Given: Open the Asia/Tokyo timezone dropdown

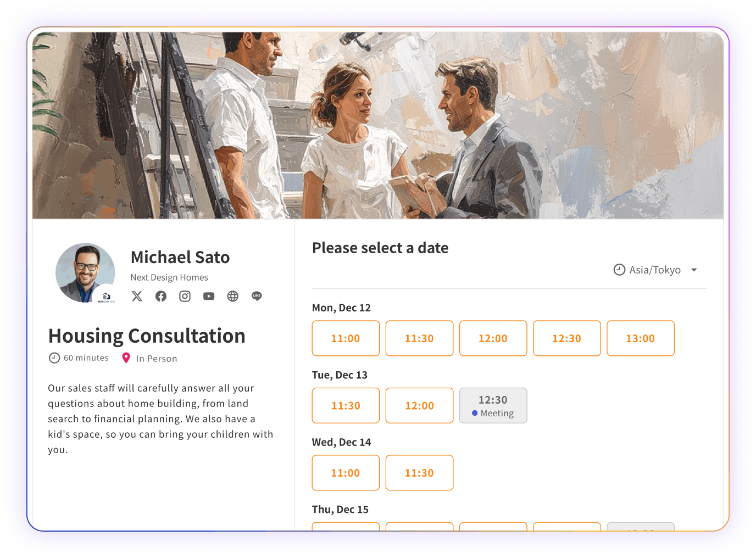Looking at the screenshot, I should tap(655, 270).
